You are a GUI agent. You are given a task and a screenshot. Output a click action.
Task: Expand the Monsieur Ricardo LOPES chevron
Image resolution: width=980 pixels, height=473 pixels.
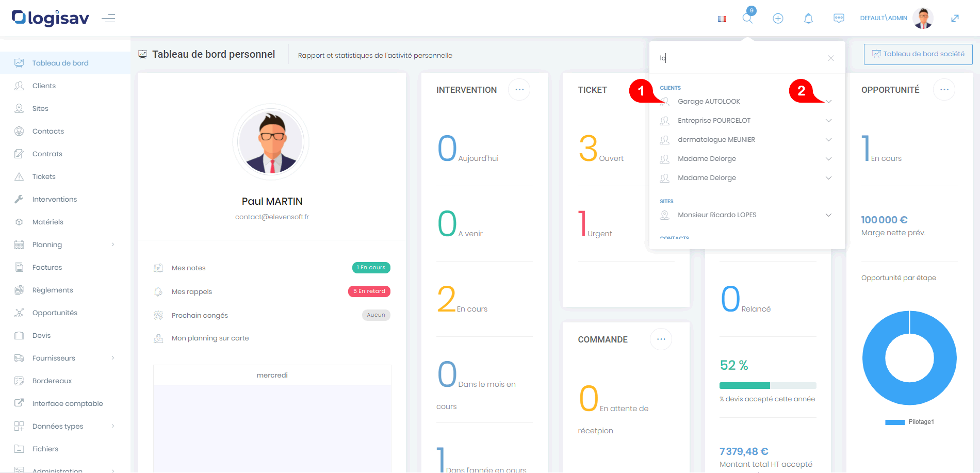[828, 215]
